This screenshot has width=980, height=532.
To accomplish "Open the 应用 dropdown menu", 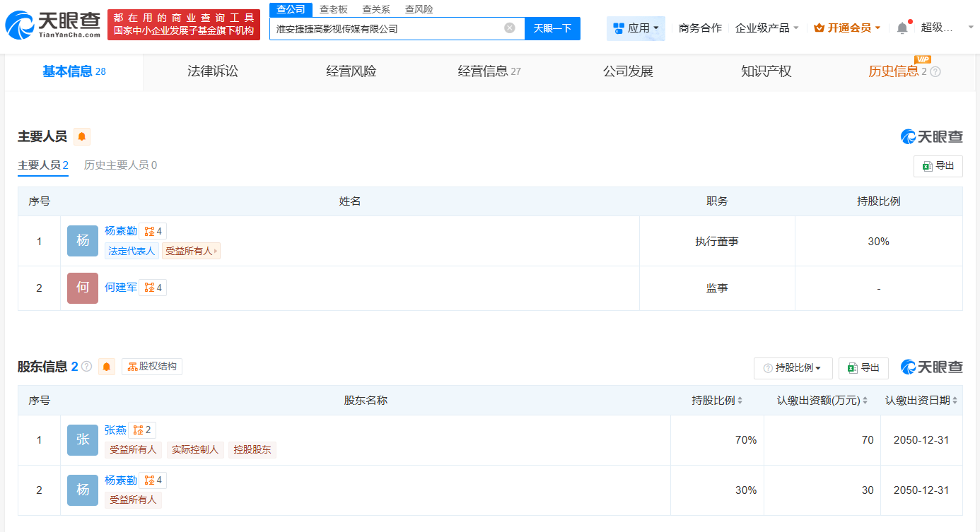I will (635, 28).
